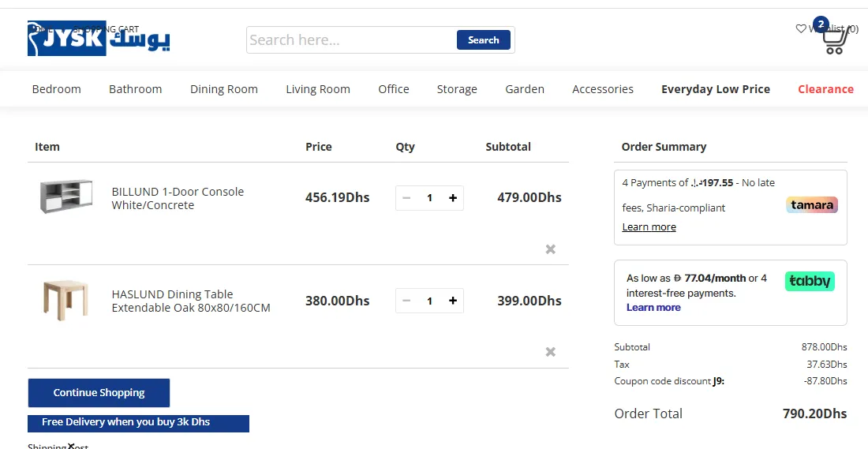Click the tamara logo badge
Viewport: 868px width, 449px height.
812,205
